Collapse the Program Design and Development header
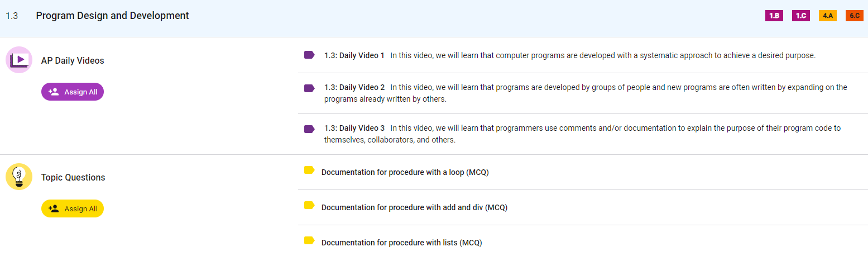Viewport: 868px width, 256px height. tap(112, 16)
